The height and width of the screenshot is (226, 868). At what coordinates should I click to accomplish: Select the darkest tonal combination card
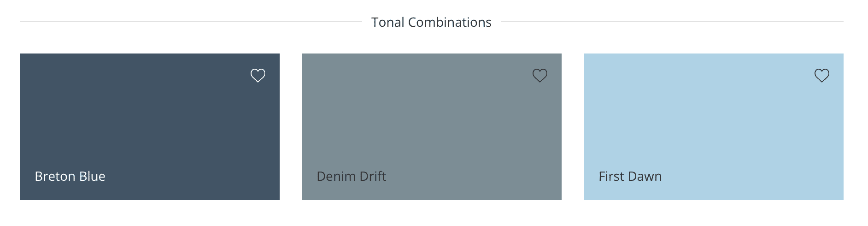pos(150,127)
